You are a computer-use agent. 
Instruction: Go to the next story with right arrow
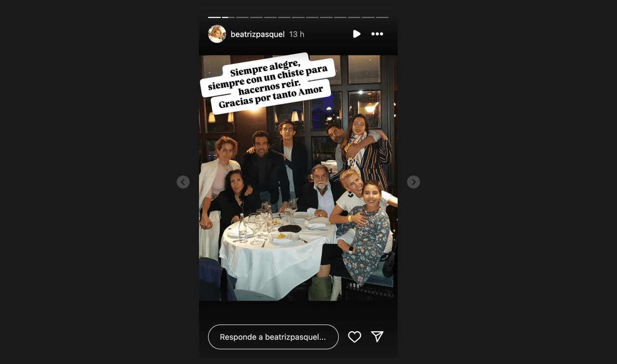click(x=413, y=182)
